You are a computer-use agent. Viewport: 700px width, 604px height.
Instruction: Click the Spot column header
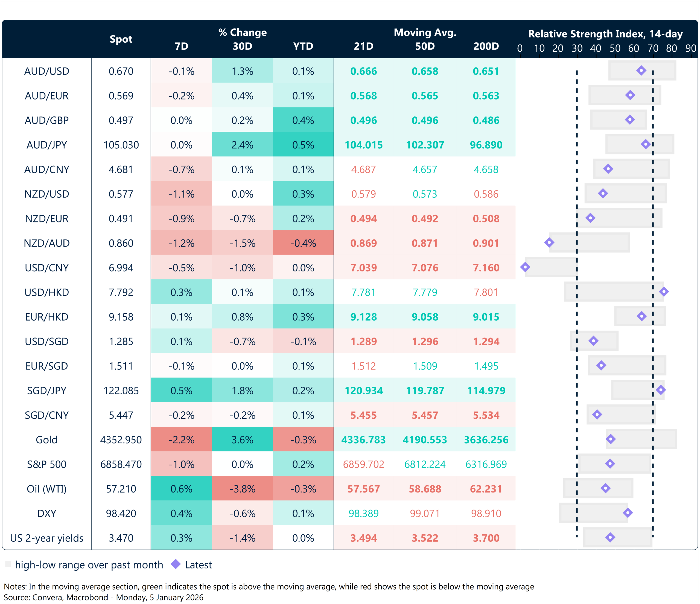tap(121, 39)
